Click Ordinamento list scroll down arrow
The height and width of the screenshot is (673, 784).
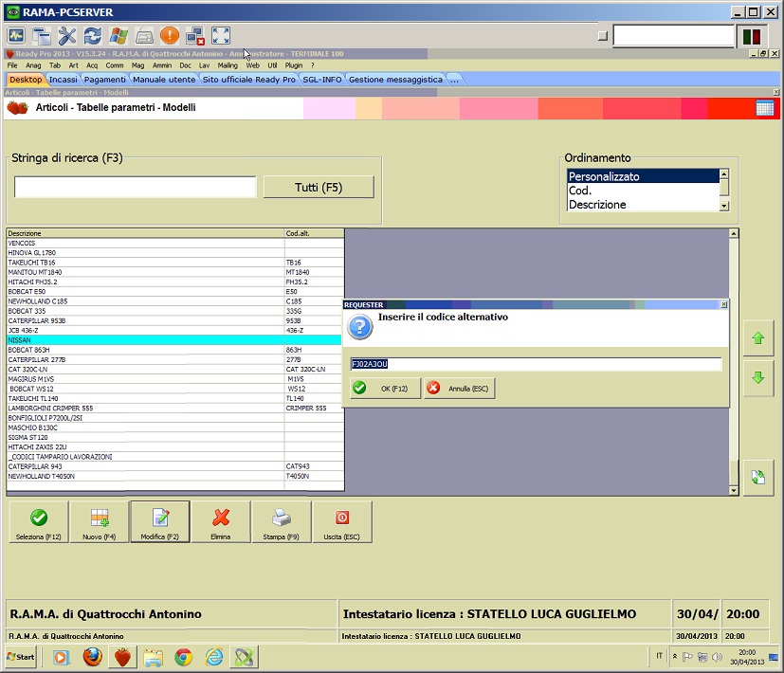point(724,206)
